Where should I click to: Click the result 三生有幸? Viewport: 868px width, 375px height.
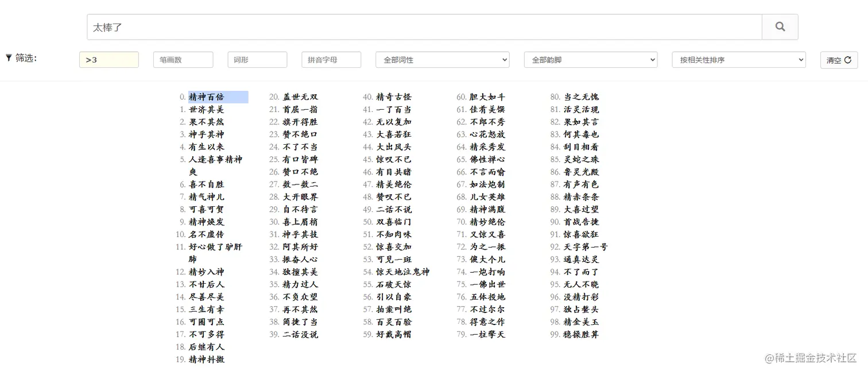pos(207,310)
